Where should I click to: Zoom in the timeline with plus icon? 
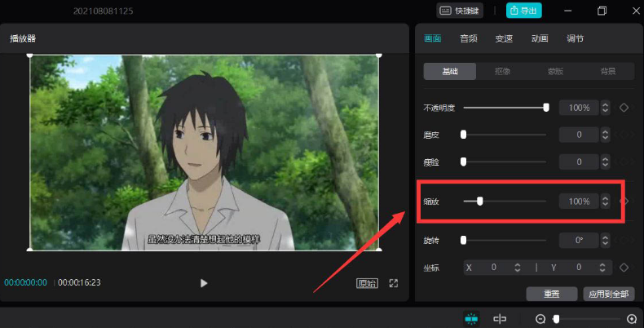pos(632,319)
